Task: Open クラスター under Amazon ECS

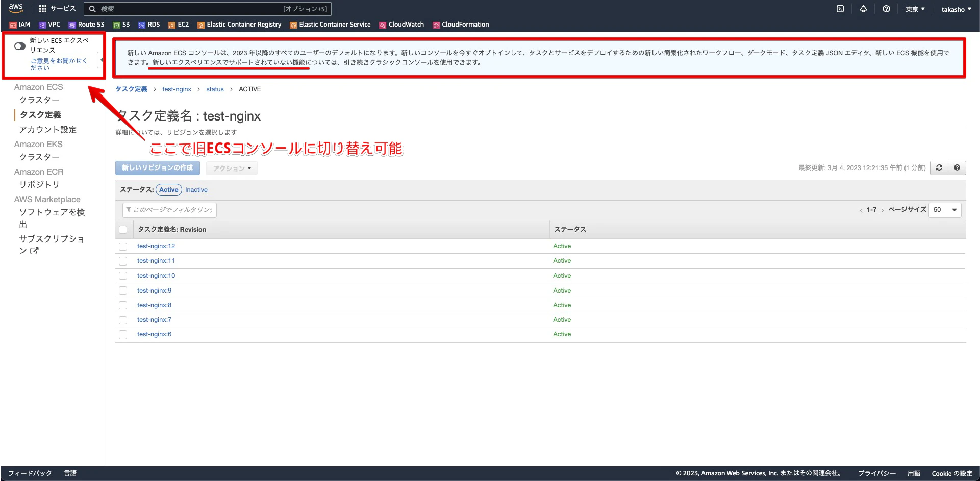Action: 39,100
